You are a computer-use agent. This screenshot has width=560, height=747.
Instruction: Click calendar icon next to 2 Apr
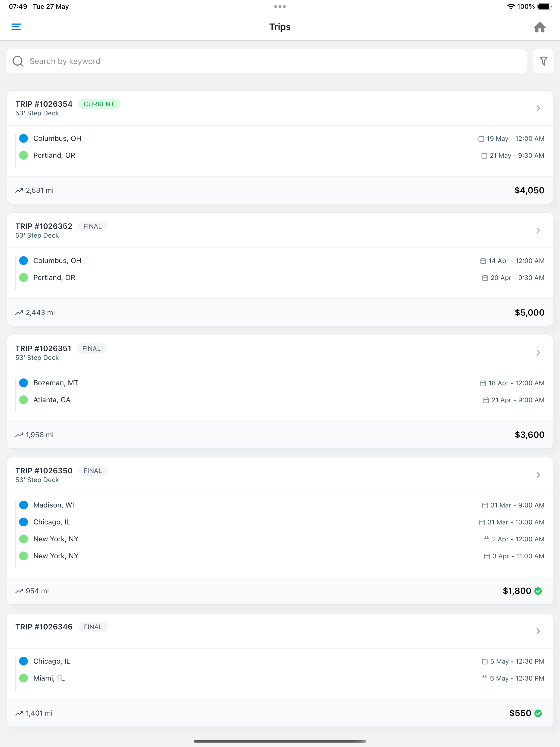tap(486, 539)
